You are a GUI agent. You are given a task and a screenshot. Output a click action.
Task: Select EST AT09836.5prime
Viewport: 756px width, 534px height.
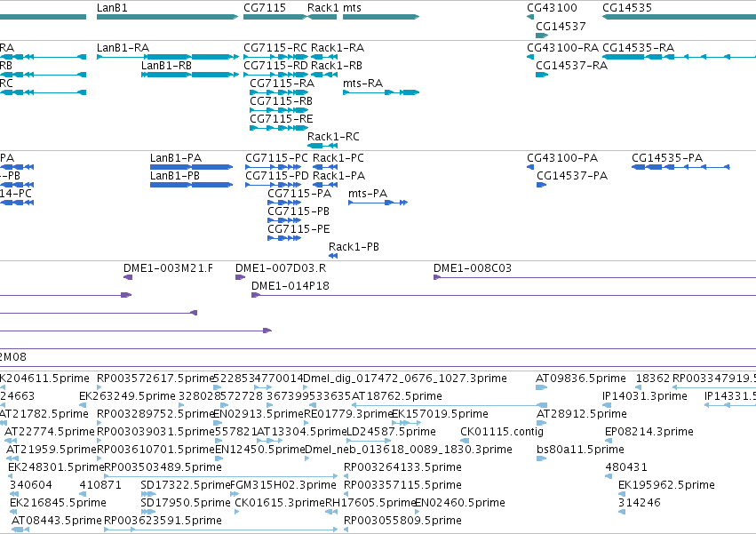coord(541,387)
